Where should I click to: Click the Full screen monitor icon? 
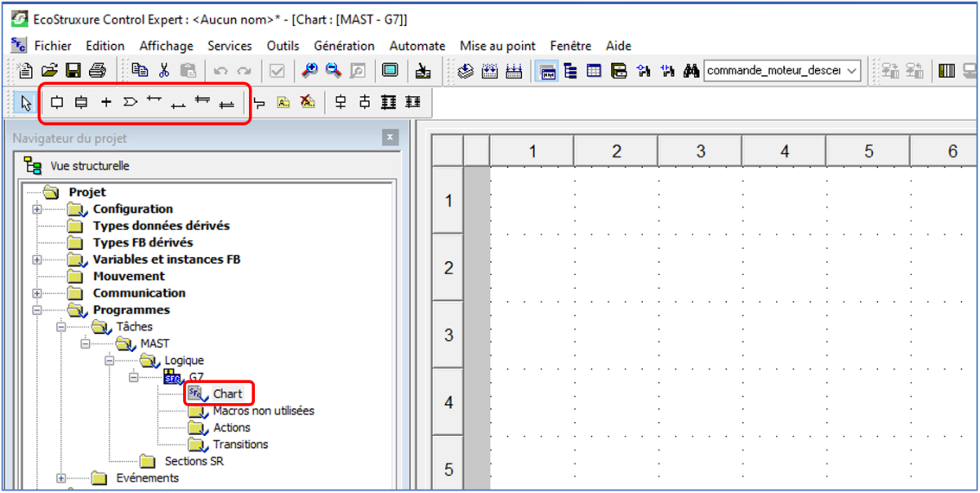point(390,71)
